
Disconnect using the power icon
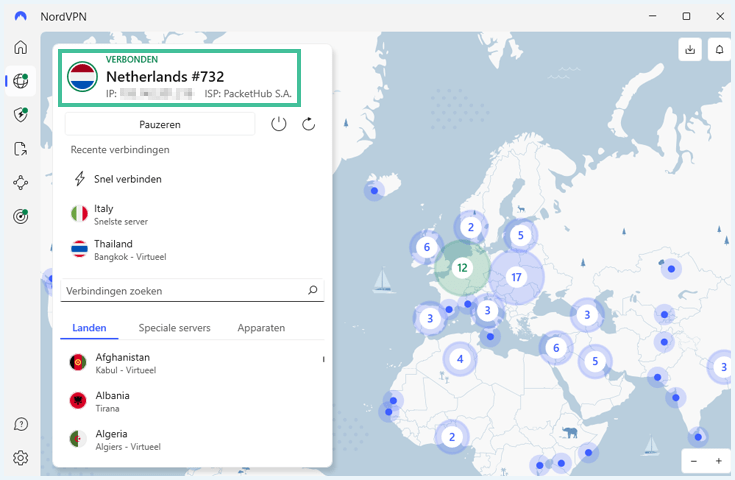coord(278,124)
